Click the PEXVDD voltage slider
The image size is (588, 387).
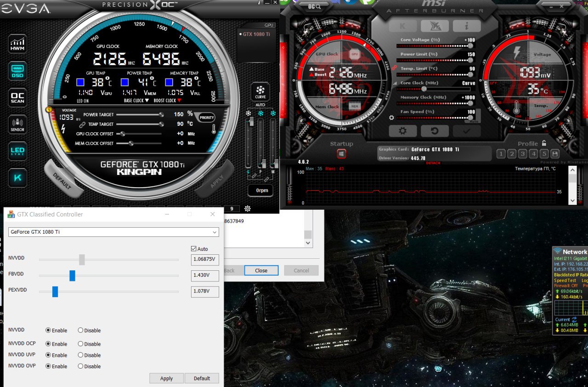[x=109, y=292]
